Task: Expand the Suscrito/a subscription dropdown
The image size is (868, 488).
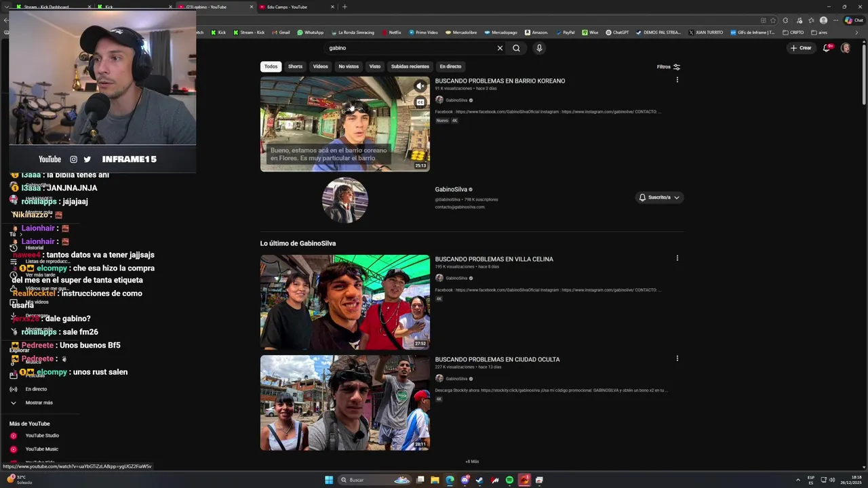Action: [659, 197]
